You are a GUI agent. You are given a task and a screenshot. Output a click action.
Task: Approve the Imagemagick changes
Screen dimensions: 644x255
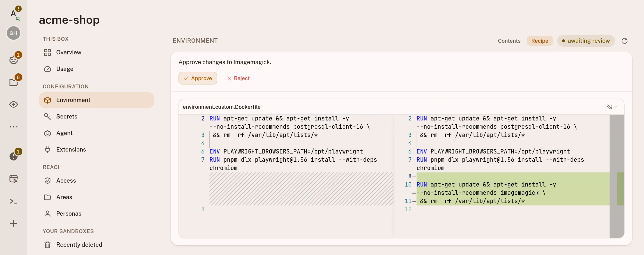[198, 78]
